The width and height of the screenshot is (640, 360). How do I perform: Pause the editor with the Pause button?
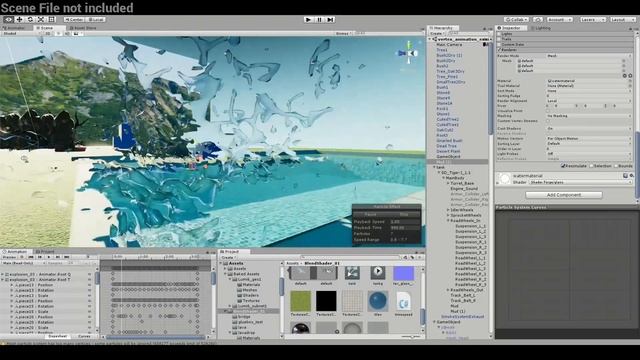319,19
